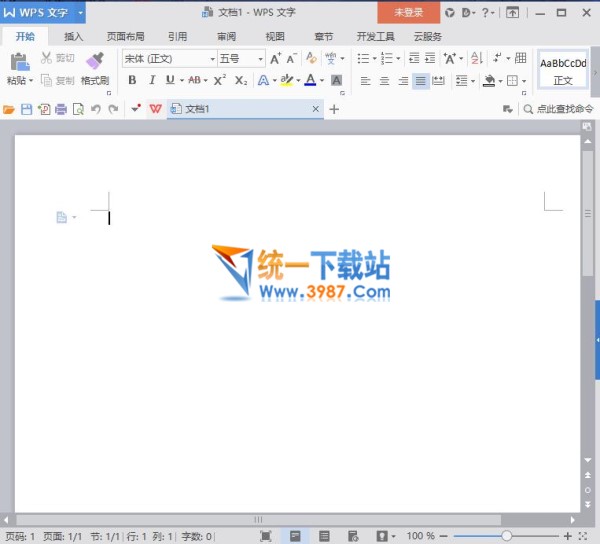Expand line spacing dropdown arrow
The width and height of the screenshot is (600, 544).
coord(473,81)
